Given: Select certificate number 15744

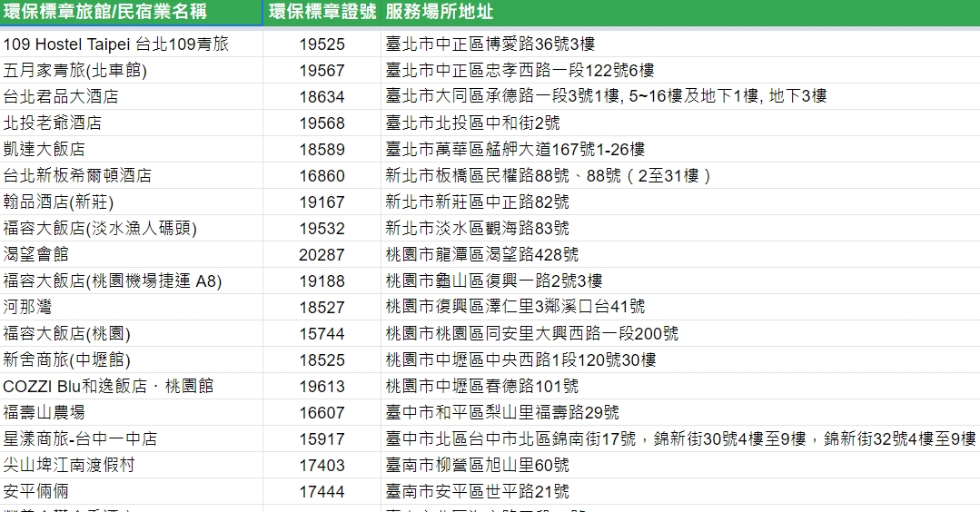Looking at the screenshot, I should [x=322, y=333].
